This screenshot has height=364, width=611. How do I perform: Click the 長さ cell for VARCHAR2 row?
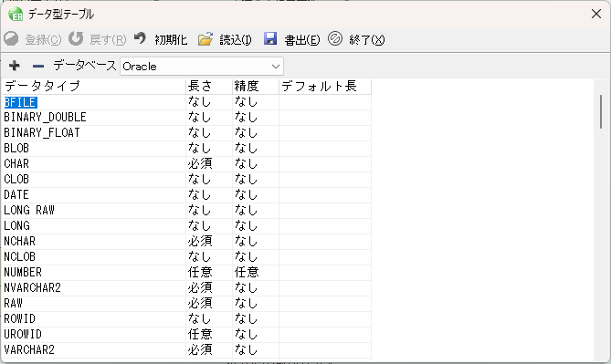[x=209, y=350]
